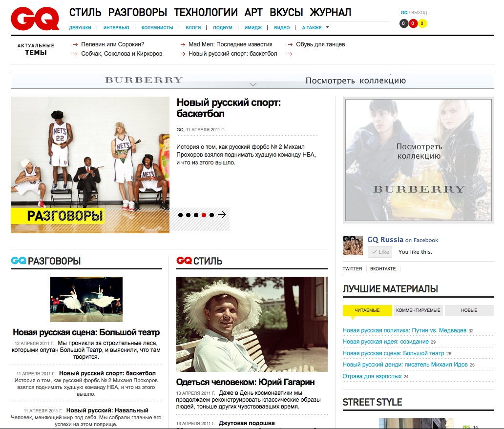The width and height of the screenshot is (504, 429).
Task: Click the yellow РАЗГОВОРЫ label on the slideshow
Action: tap(57, 216)
